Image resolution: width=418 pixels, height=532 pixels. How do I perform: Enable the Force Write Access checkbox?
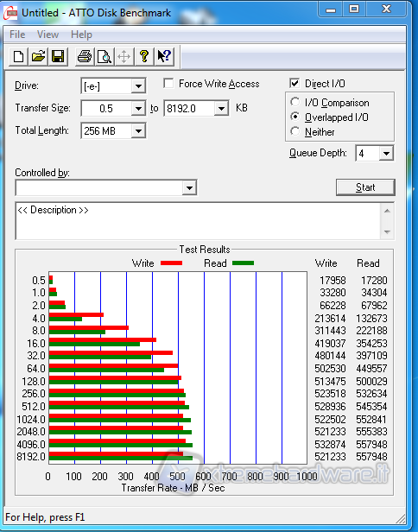tap(168, 84)
